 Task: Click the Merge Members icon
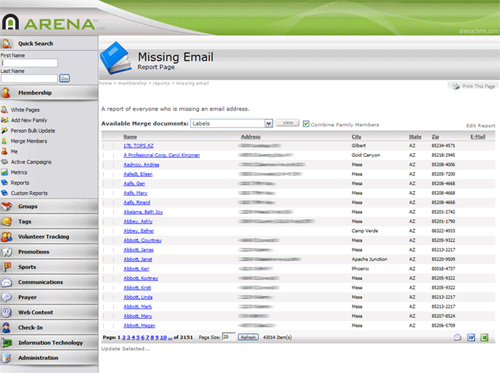click(4, 141)
